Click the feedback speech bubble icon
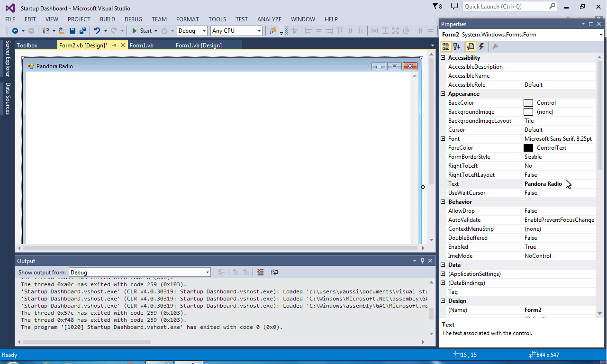Viewport: 607px width, 364px height. coord(454,6)
